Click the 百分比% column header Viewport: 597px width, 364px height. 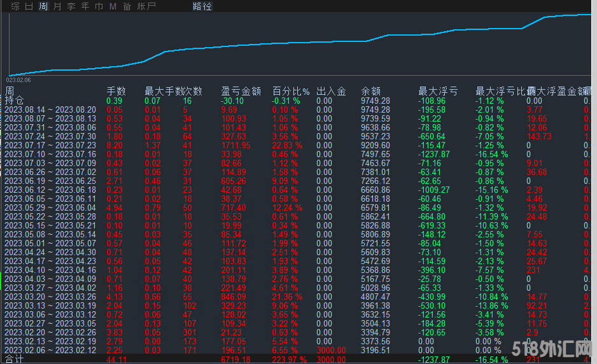point(291,91)
